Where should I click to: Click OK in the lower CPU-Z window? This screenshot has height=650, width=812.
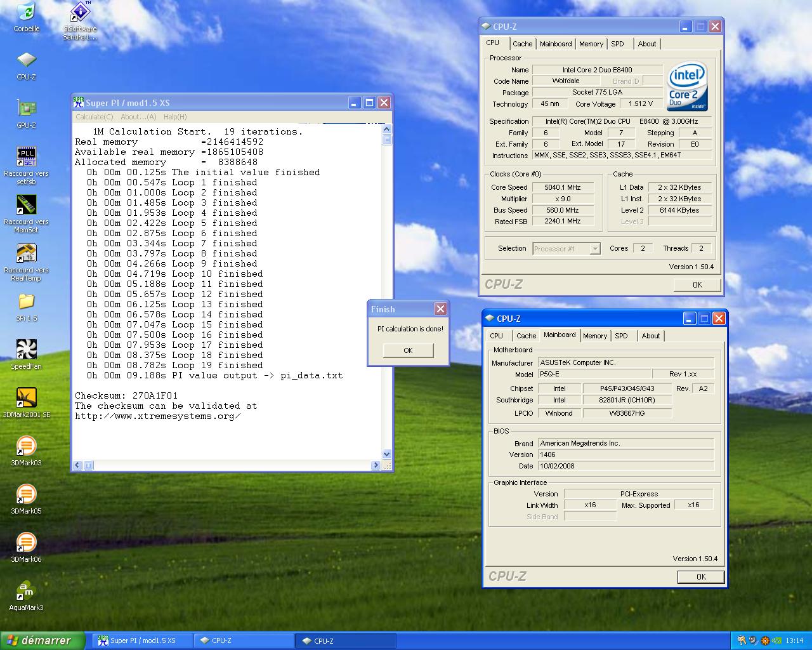(x=701, y=577)
